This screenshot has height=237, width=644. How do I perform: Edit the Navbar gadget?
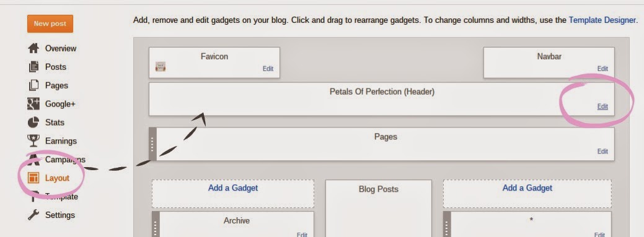[602, 69]
